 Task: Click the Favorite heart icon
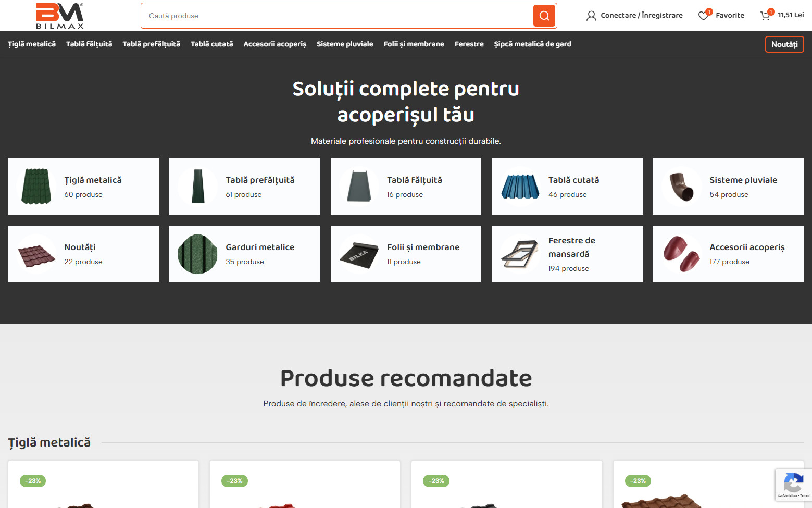pyautogui.click(x=703, y=16)
